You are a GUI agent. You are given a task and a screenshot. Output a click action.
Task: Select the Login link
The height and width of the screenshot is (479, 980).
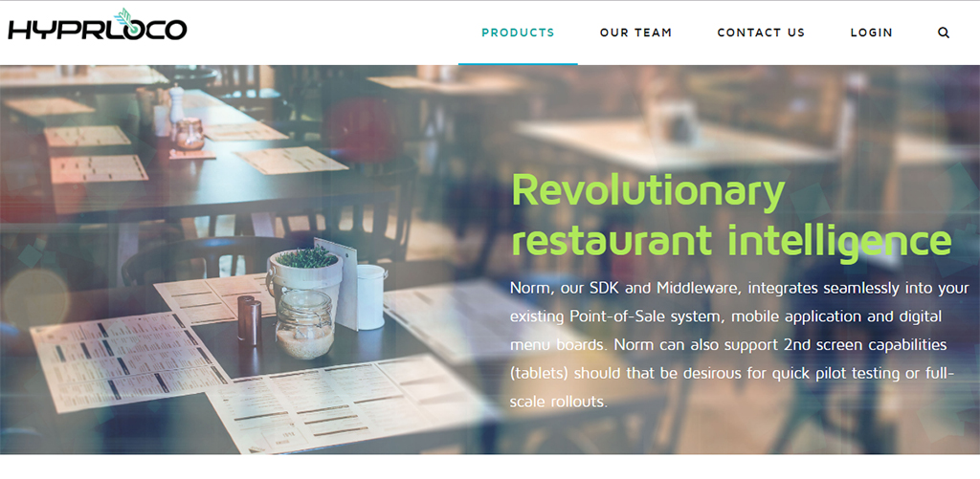[x=871, y=33]
